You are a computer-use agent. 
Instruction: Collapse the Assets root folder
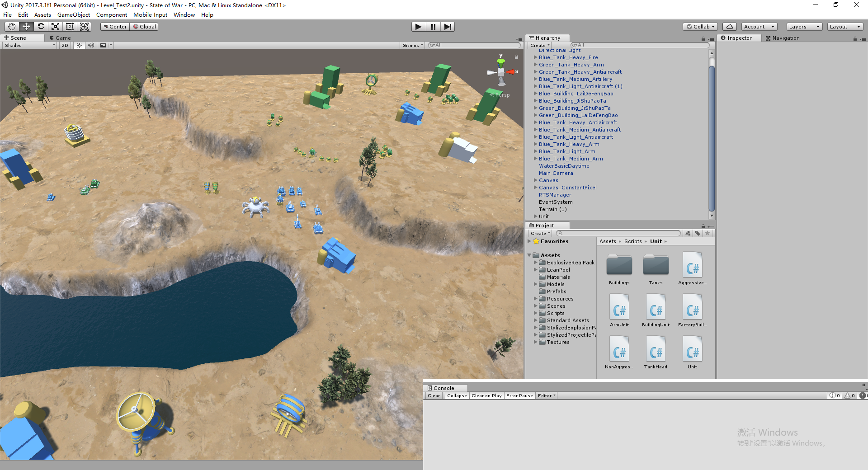529,255
